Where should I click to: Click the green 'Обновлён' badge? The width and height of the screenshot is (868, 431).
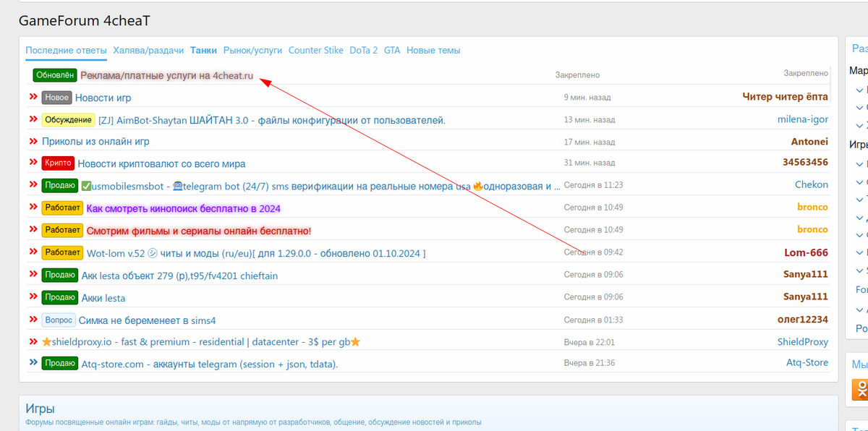click(x=54, y=75)
